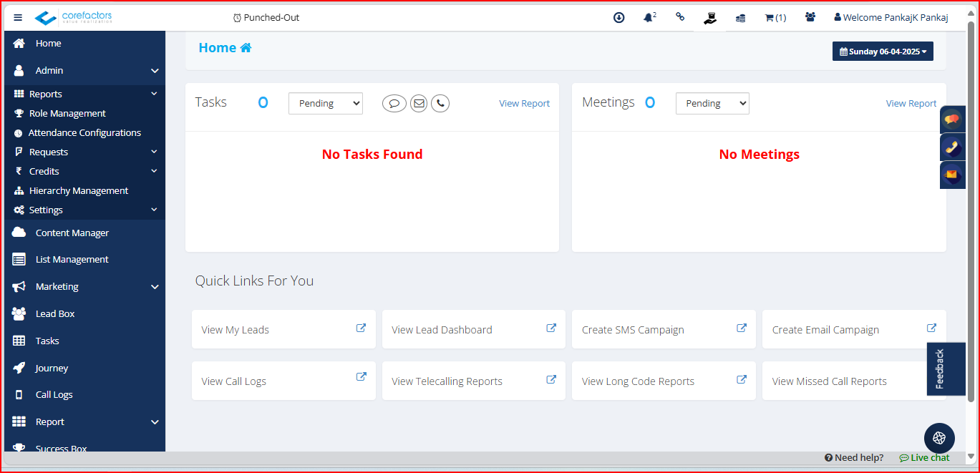Open Content Manager

(x=84, y=233)
